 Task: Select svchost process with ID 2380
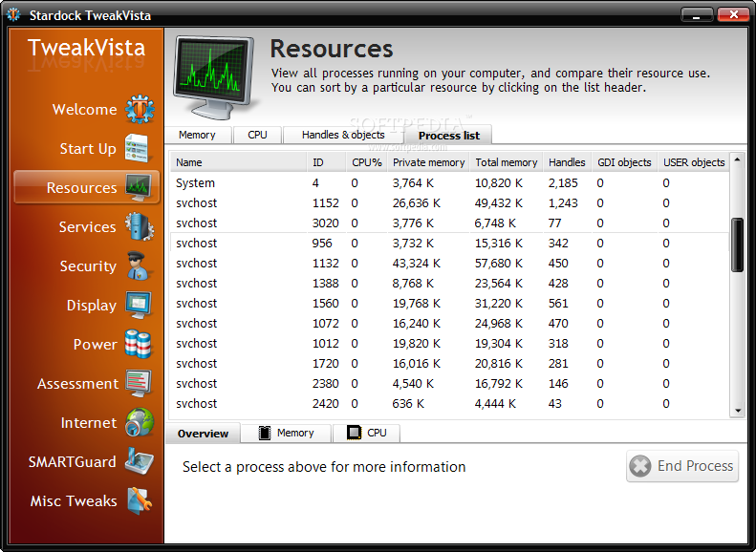click(x=449, y=384)
